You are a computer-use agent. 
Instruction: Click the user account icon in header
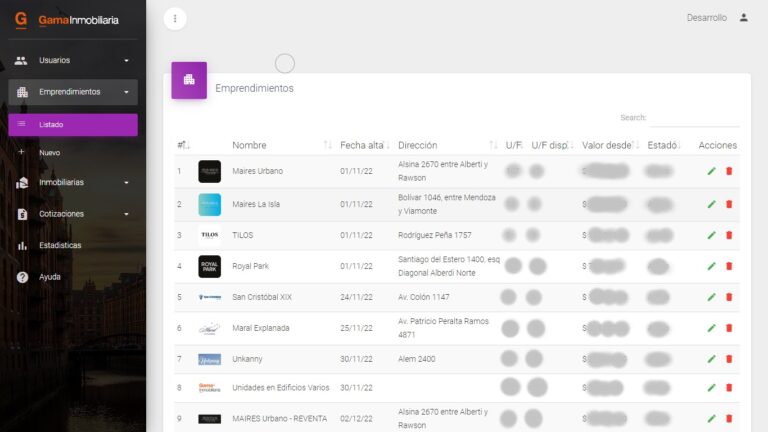click(743, 18)
